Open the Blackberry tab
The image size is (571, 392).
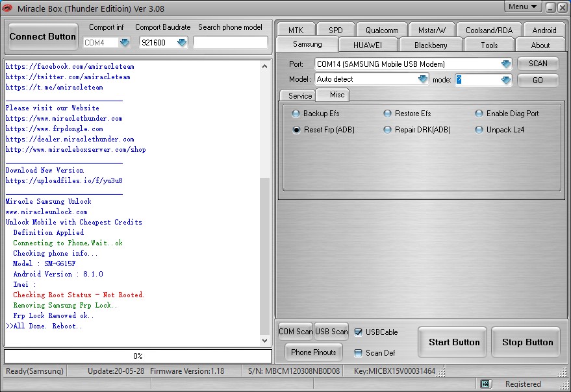(x=431, y=45)
